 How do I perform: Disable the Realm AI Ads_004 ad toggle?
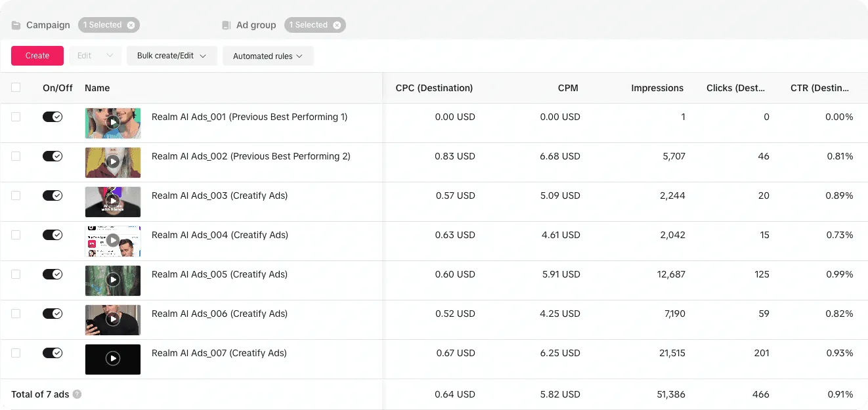click(x=53, y=235)
